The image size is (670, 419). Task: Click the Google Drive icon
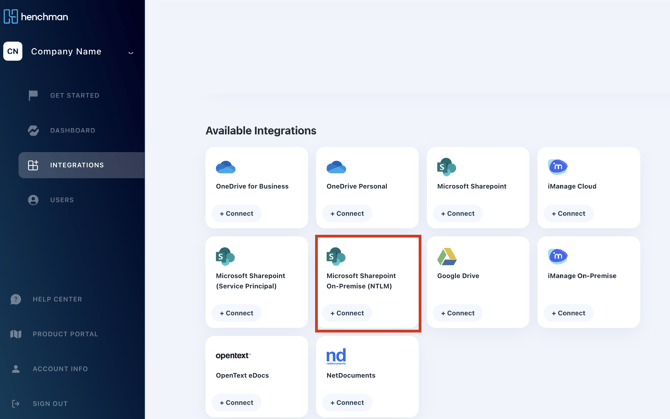tap(447, 257)
